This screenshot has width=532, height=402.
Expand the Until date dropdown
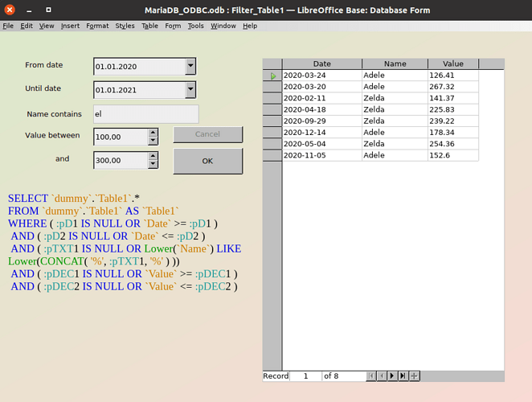pyautogui.click(x=190, y=90)
